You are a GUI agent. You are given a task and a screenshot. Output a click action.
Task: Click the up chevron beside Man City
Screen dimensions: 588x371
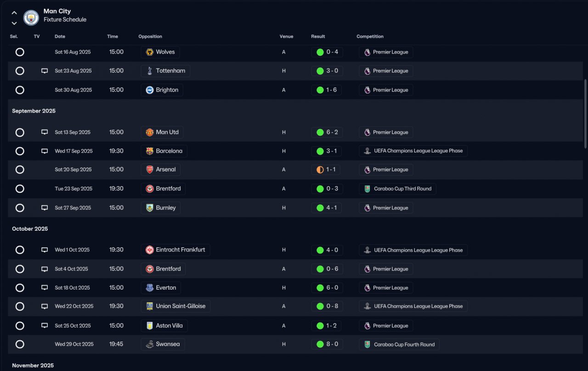pyautogui.click(x=14, y=13)
